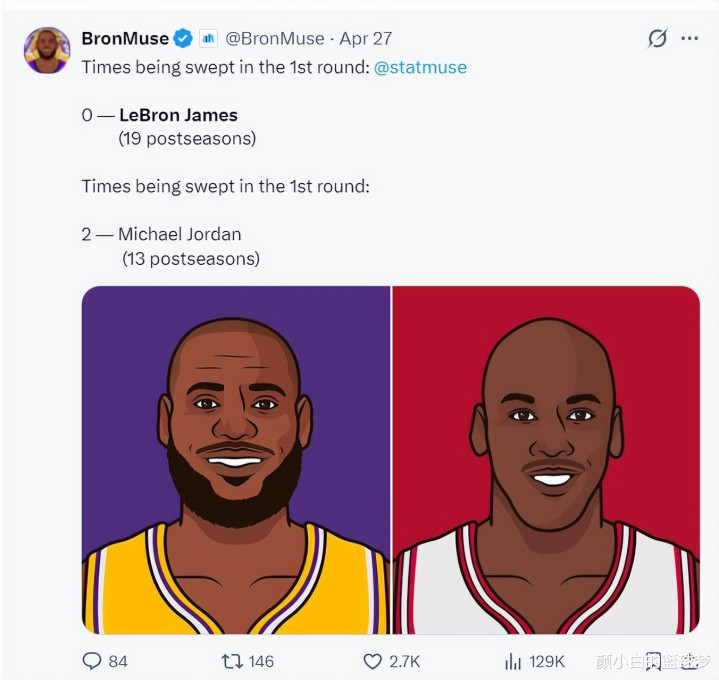Follow the @statmuse mention link
Image resolution: width=719 pixels, height=680 pixels.
420,67
